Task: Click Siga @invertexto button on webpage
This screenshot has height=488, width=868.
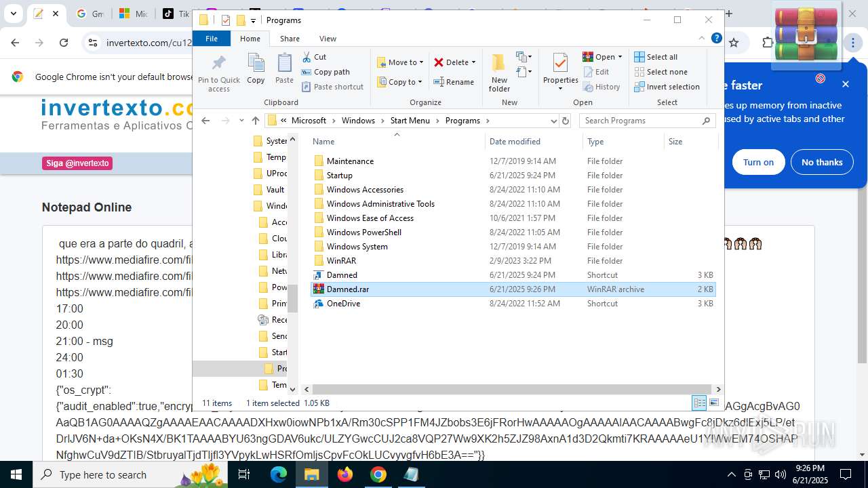Action: (x=77, y=163)
